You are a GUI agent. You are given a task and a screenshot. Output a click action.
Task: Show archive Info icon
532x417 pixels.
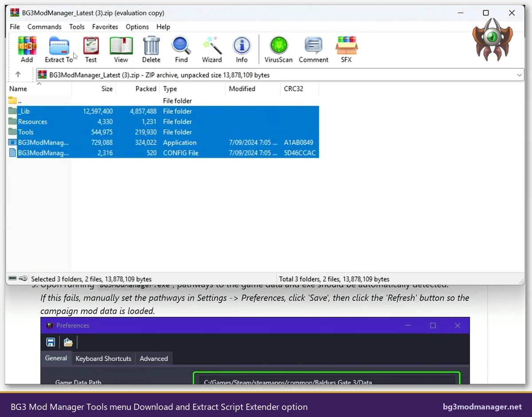(x=242, y=46)
